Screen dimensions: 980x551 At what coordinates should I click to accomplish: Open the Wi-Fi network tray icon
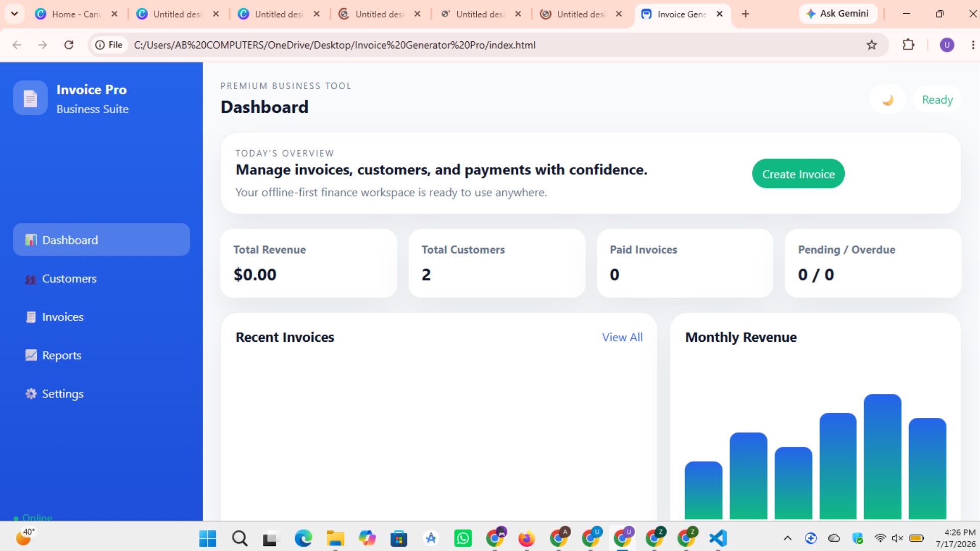[x=880, y=538]
